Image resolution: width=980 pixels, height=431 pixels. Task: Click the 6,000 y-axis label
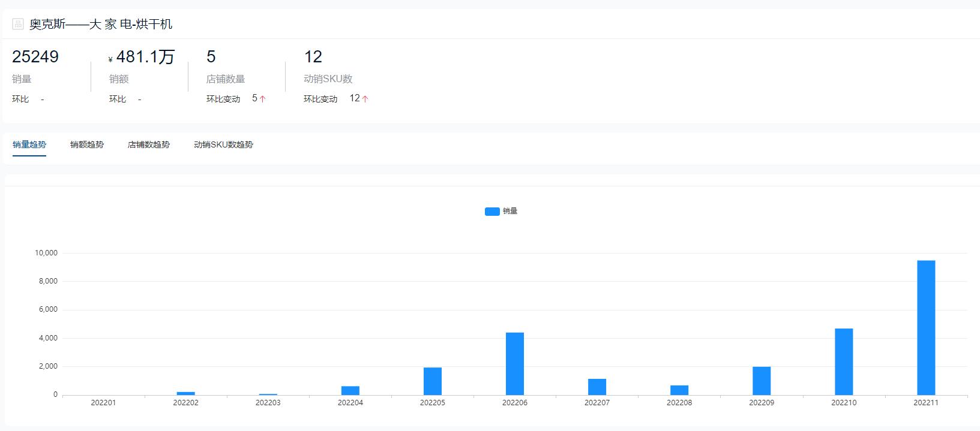click(48, 309)
